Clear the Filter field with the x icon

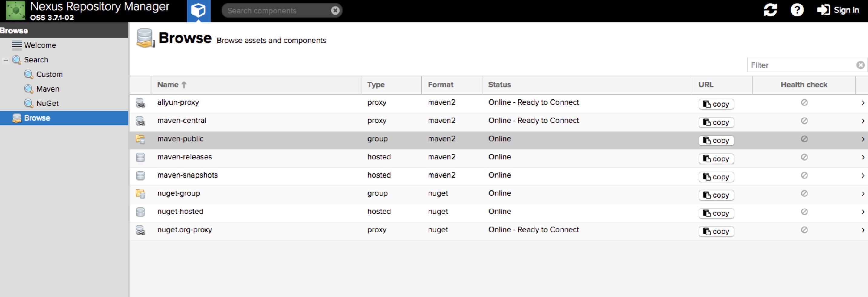[861, 65]
